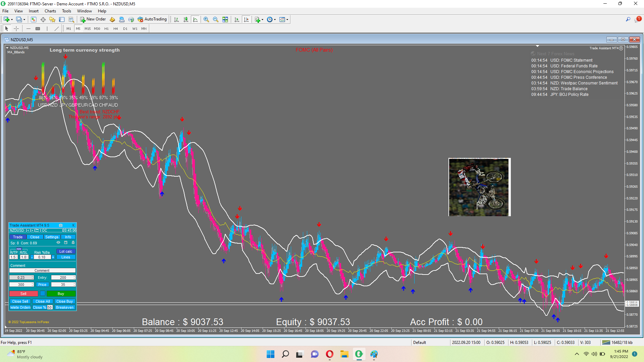Select the trendline drawing tool
The width and height of the screenshot is (644, 362).
56,28
